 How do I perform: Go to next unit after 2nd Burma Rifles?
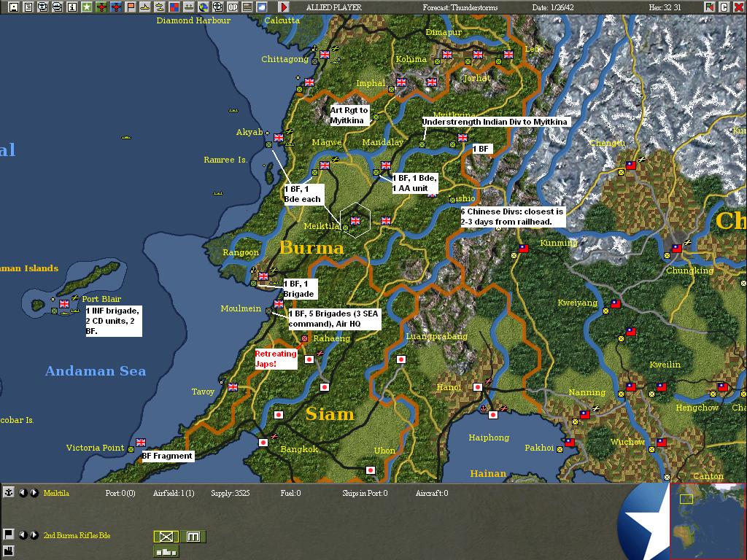34,534
